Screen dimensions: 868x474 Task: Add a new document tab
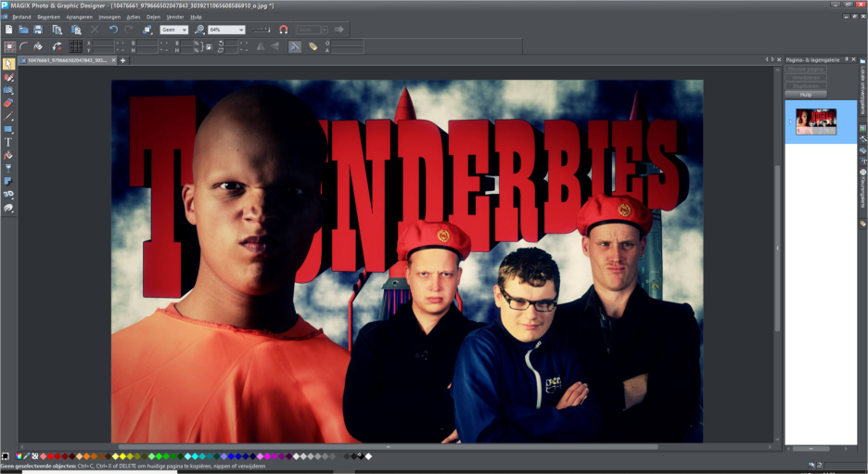pyautogui.click(x=122, y=60)
